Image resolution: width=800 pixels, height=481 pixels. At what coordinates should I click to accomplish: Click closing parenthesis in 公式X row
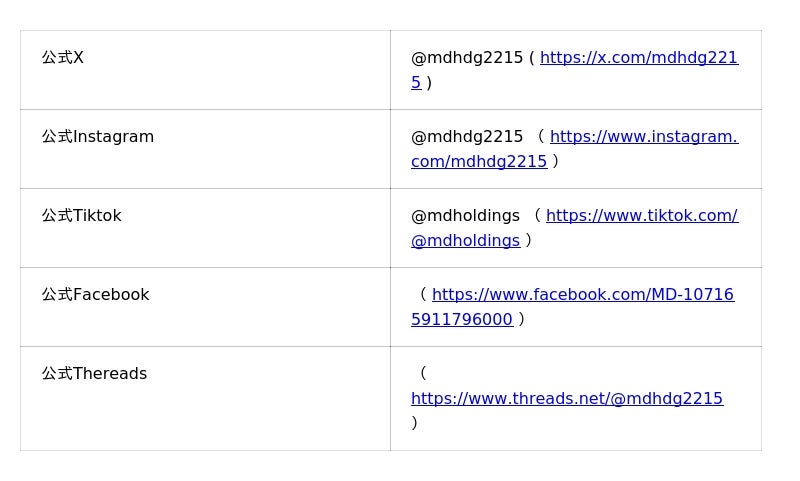point(429,83)
